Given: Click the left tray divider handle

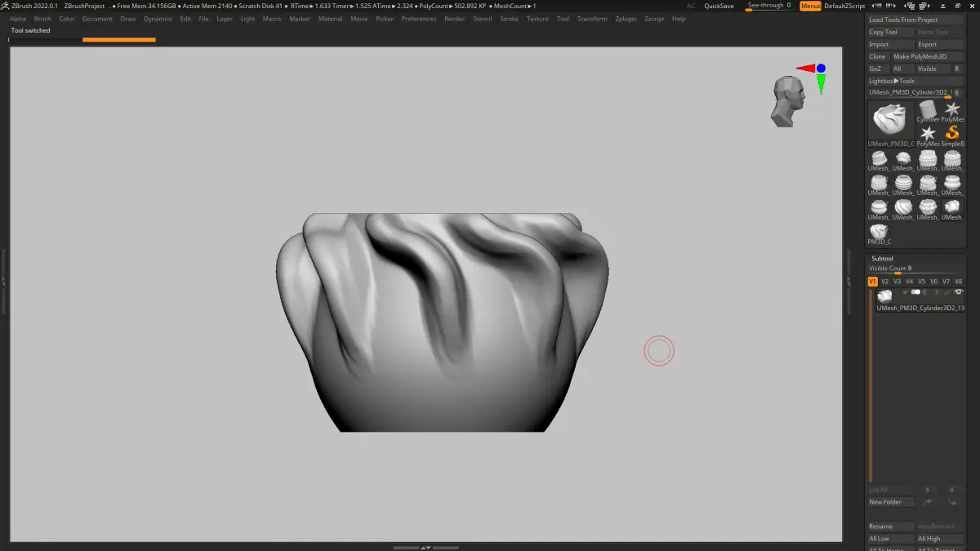Looking at the screenshot, I should click(x=3, y=281).
